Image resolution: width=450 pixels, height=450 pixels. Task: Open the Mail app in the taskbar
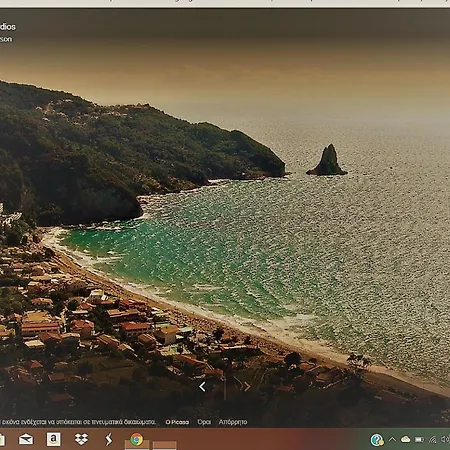[26, 439]
